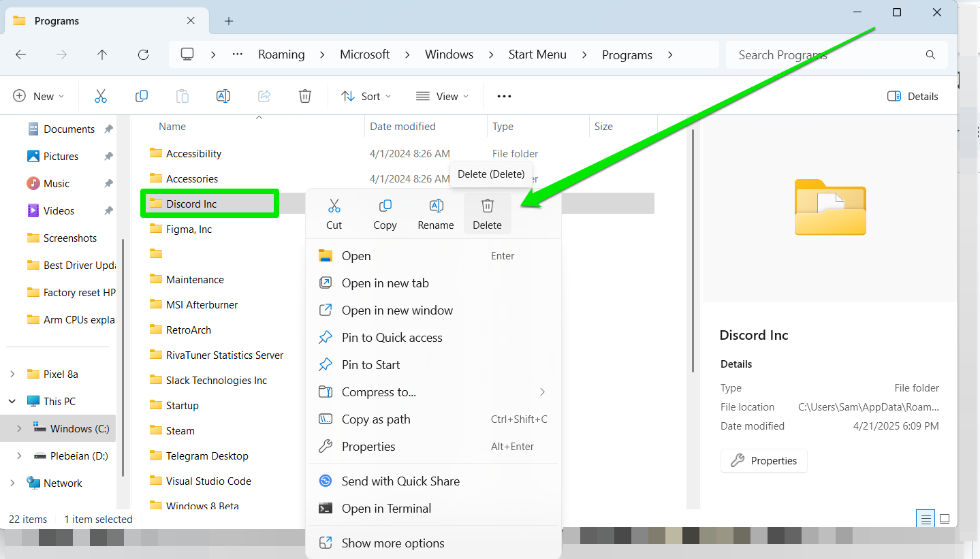Click the toolbar trash delete icon
980x559 pixels.
click(305, 96)
